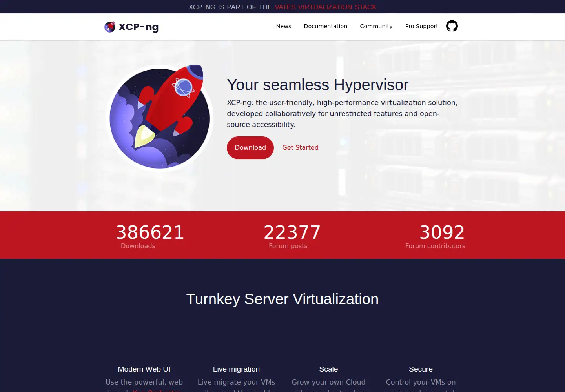This screenshot has width=565, height=392.
Task: Click 'Control your VMs on' description text
Action: (421, 382)
